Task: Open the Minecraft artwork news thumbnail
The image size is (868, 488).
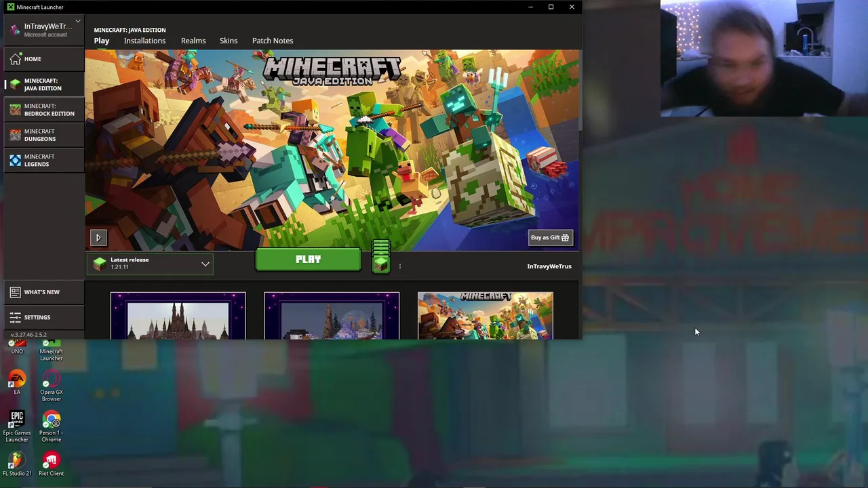Action: pos(486,316)
